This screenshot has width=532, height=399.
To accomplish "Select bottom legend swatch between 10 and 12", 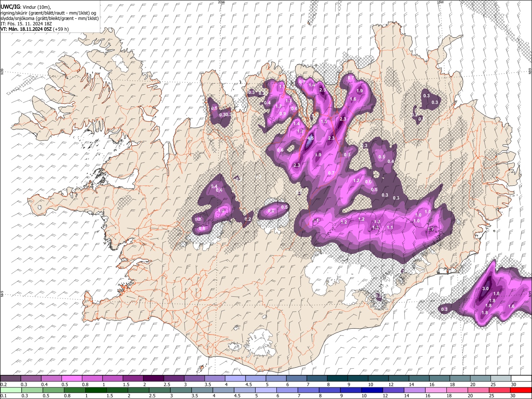I will [372, 390].
